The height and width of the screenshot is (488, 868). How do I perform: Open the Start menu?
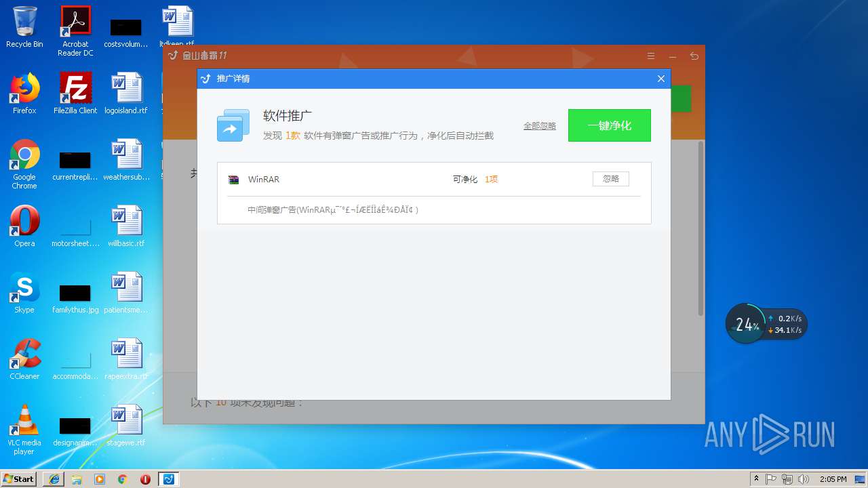coord(19,479)
